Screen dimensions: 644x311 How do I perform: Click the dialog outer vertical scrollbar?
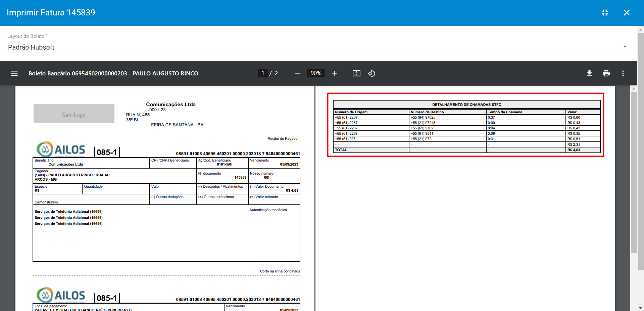641,151
